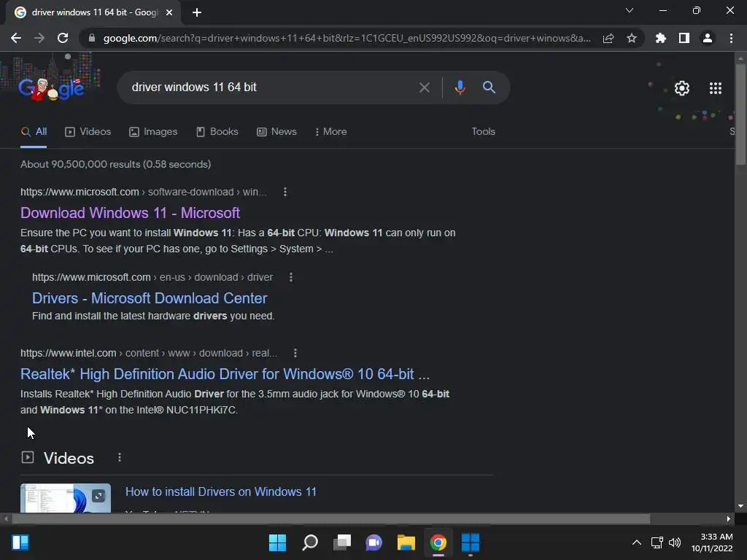Screen dimensions: 747x560
Task: Start voice search with the microphone
Action: tap(460, 87)
